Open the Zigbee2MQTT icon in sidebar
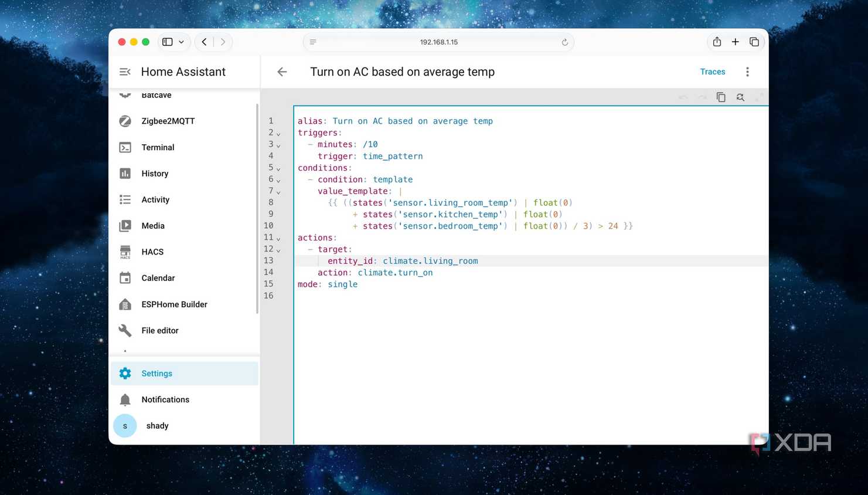Screen dimensions: 868x495 [x=125, y=121]
